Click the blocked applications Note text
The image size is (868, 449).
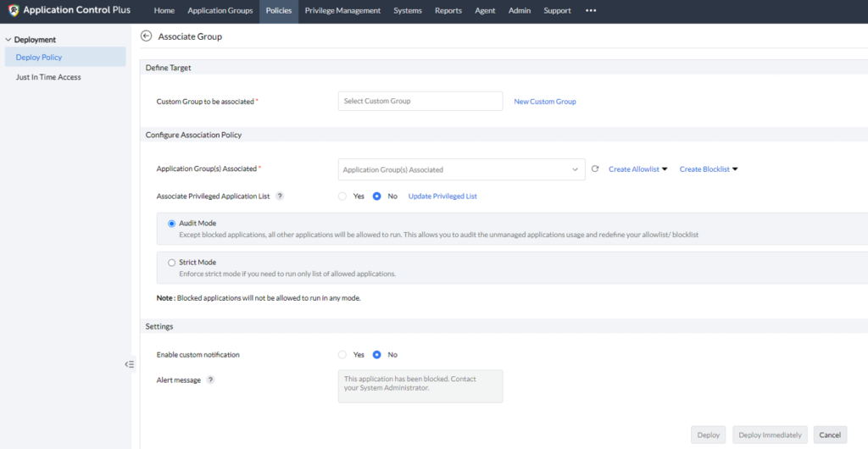pos(259,298)
